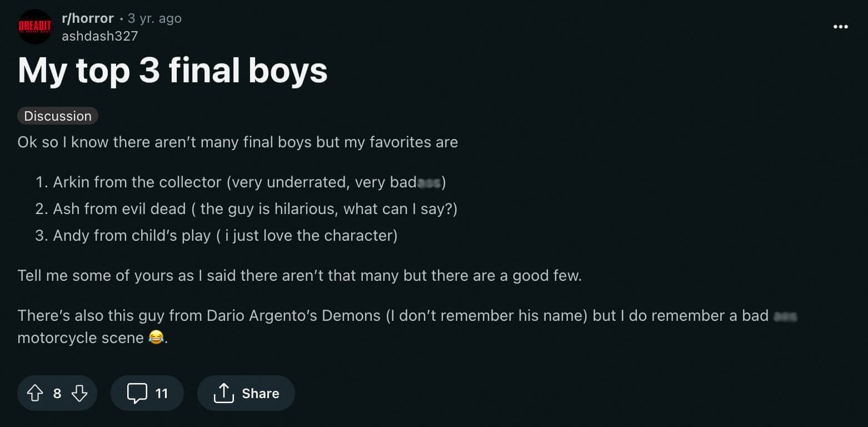Image resolution: width=868 pixels, height=427 pixels.
Task: Click the DREADIT subreddit avatar
Action: click(35, 26)
